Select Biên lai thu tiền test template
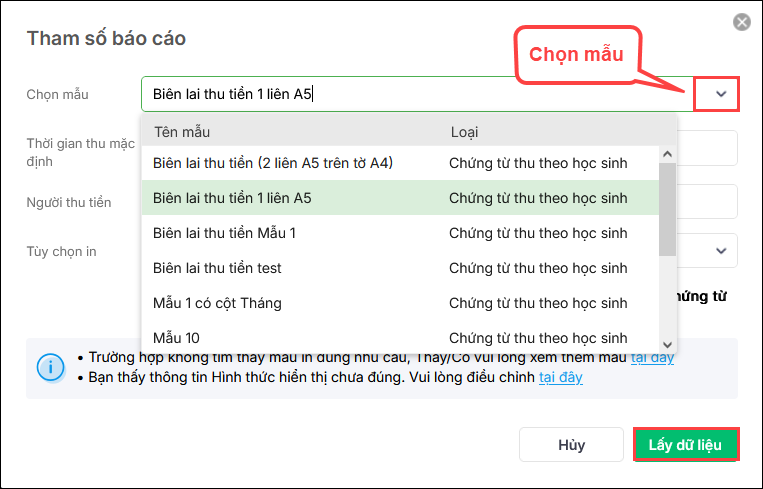Screen dimensions: 763x489 (217, 268)
